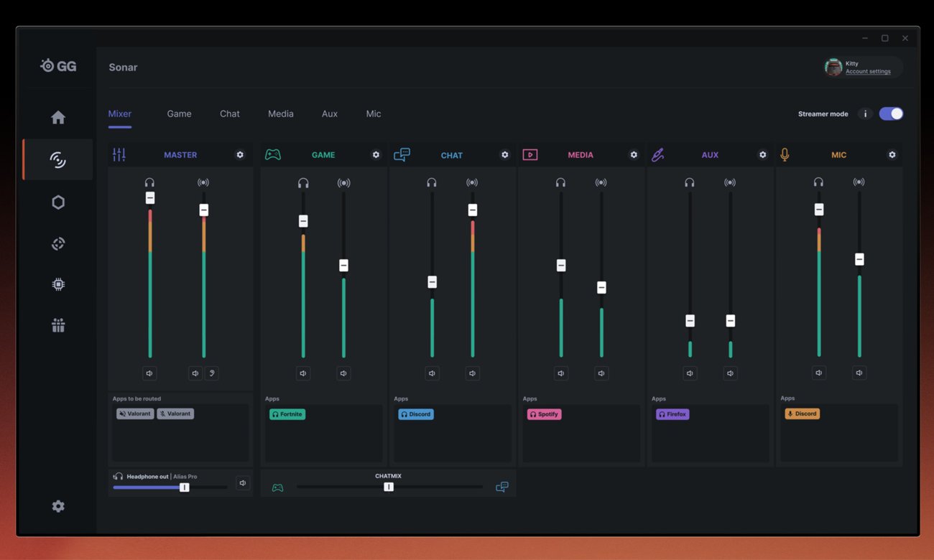Click the Aux cable channel icon
This screenshot has width=934, height=560.
(x=657, y=154)
